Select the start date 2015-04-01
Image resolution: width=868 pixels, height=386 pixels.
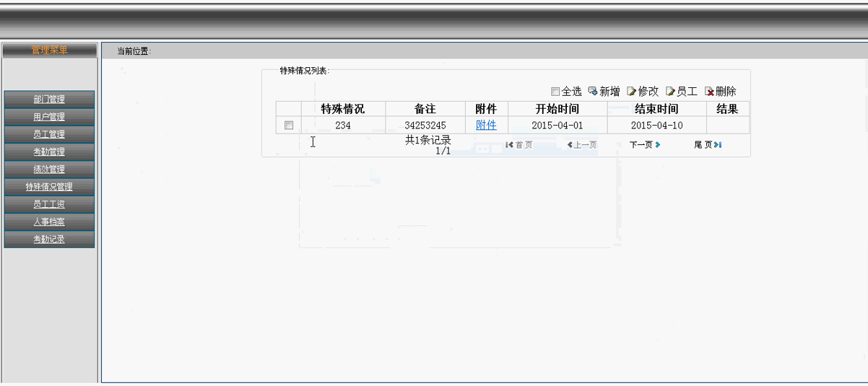557,125
